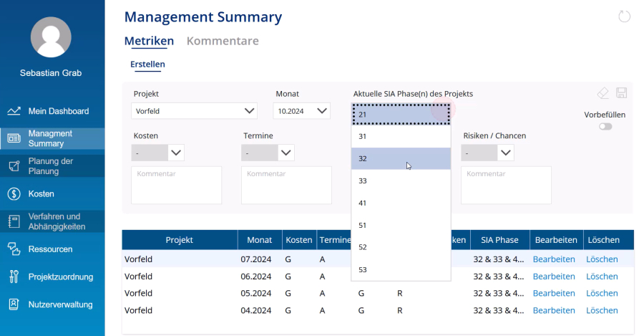The image size is (644, 336).
Task: Open Ressourcen via its sidebar icon
Action: pos(14,249)
